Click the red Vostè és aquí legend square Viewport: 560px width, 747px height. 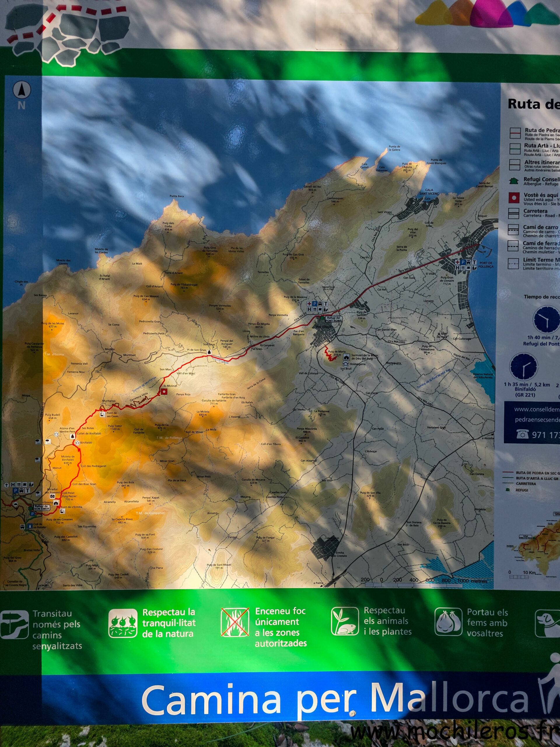(514, 198)
